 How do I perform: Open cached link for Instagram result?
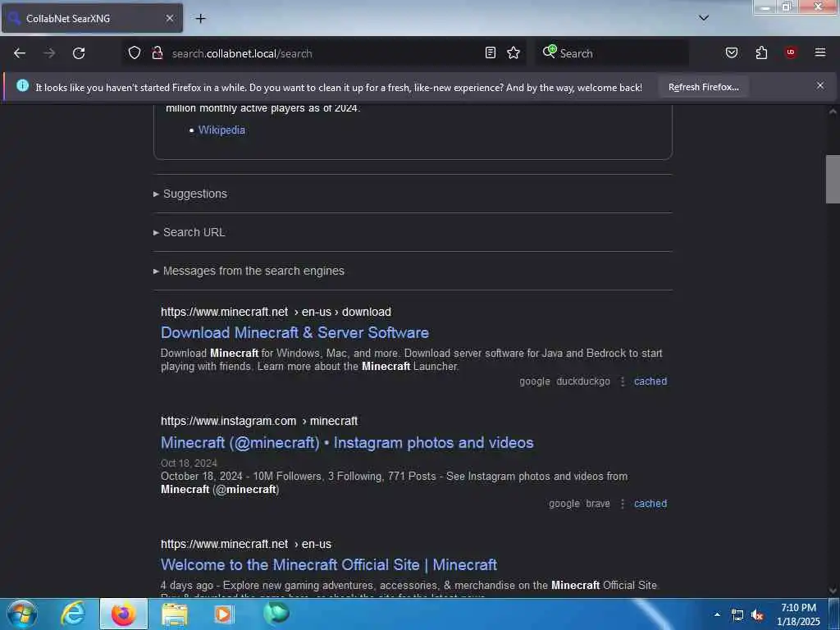point(651,504)
